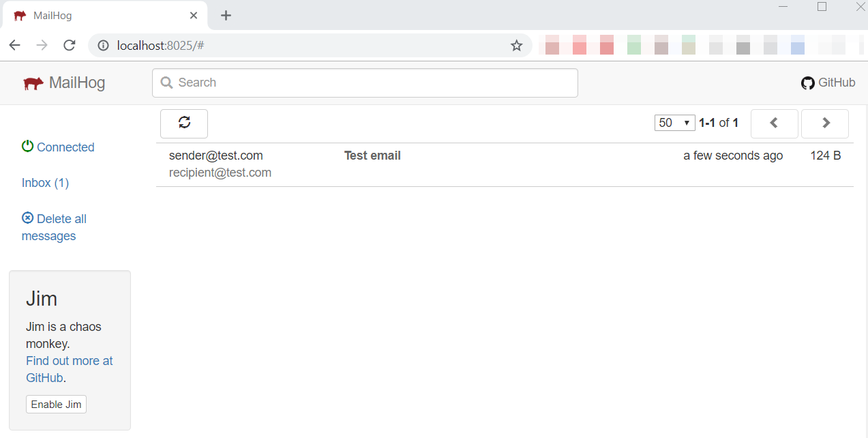Screen dimensions: 868x438
Task: Click the browser back arrow
Action: [x=15, y=45]
